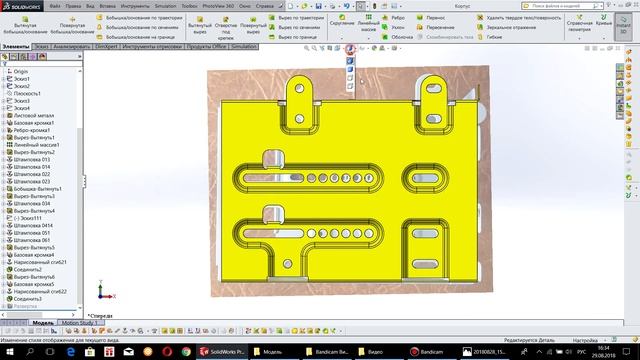
Task: Open the Вставка menu
Action: [x=108, y=6]
